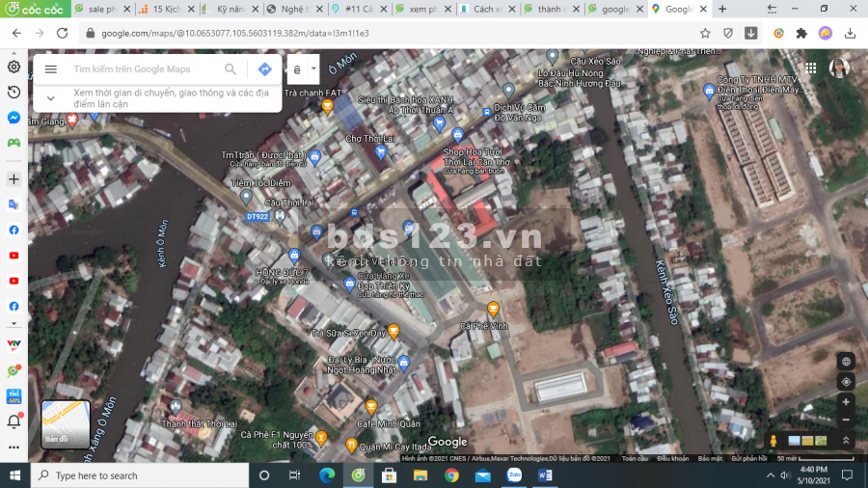Switch to the Bản đồ map view thumbnail
This screenshot has width=868, height=488.
pyautogui.click(x=66, y=423)
